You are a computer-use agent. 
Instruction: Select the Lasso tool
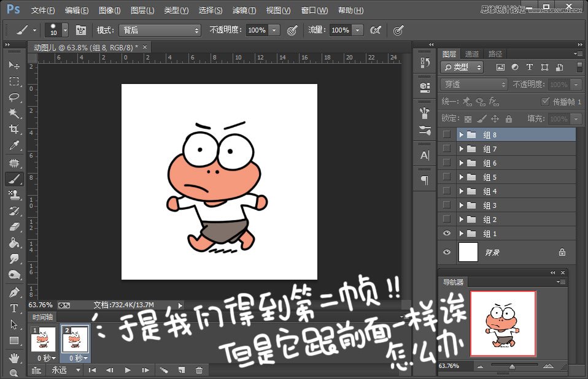(14, 98)
